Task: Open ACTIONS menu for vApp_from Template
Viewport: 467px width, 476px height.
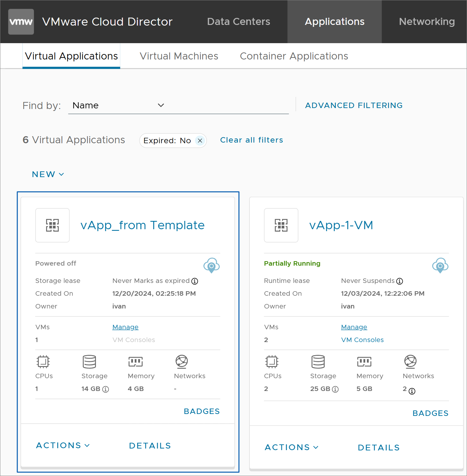Action: click(x=63, y=446)
